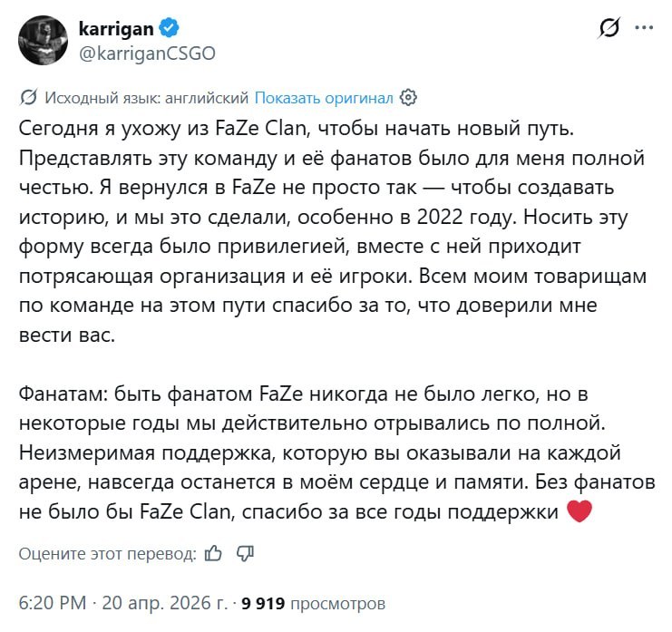Image resolution: width=672 pixels, height=632 pixels.
Task: Click the '9 919 просмотров' view count
Action: pyautogui.click(x=314, y=602)
